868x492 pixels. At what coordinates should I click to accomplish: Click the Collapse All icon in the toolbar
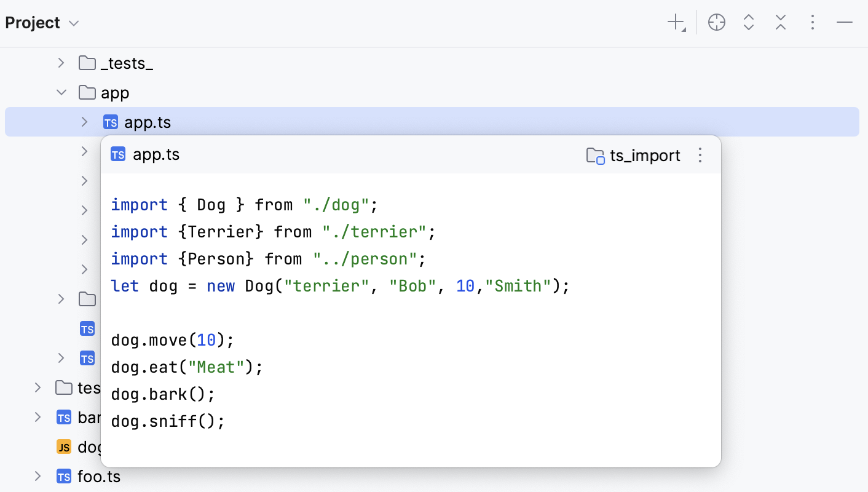(x=781, y=22)
